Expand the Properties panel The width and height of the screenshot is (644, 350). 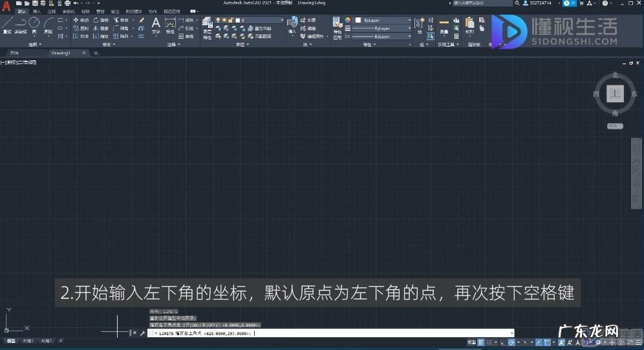[369, 45]
